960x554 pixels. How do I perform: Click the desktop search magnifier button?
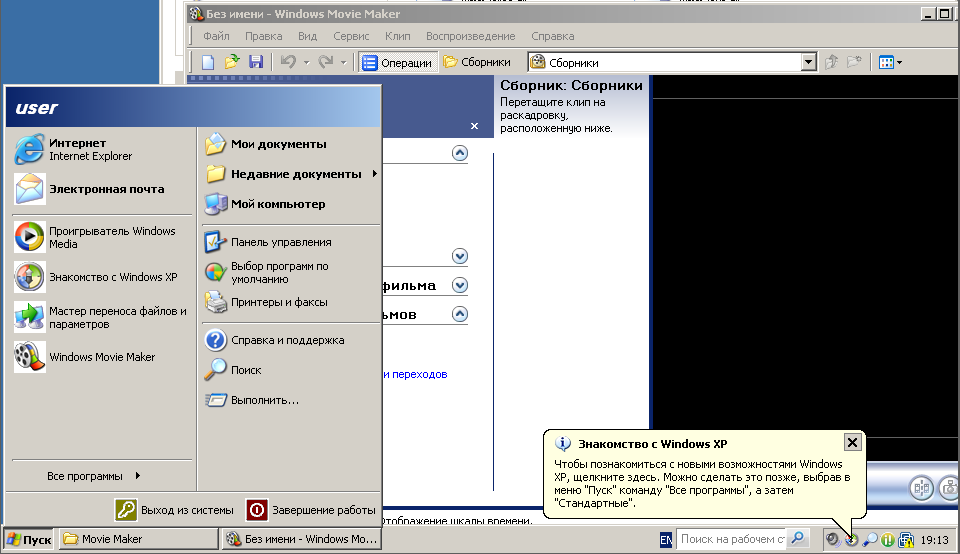tap(798, 539)
